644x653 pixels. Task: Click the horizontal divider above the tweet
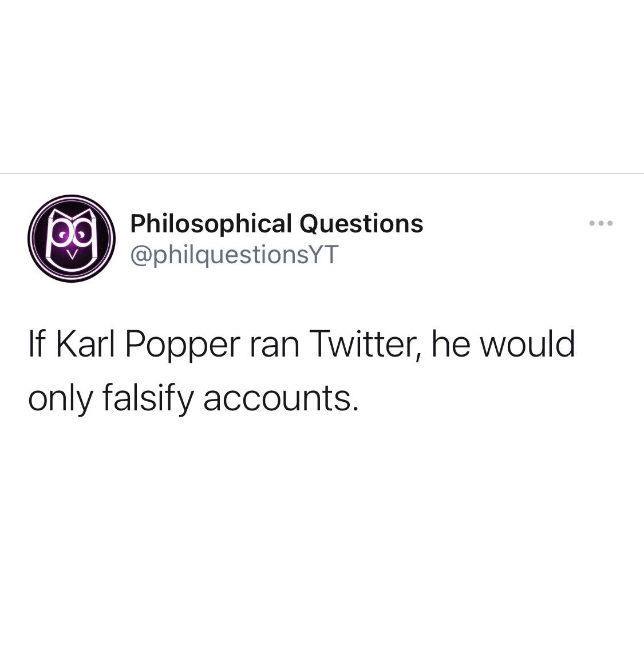322,173
